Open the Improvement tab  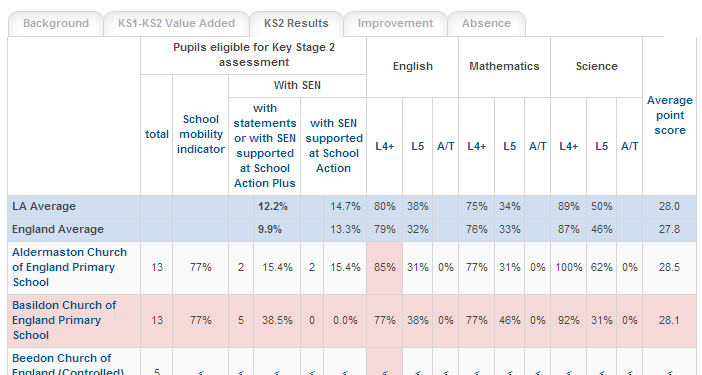(x=395, y=23)
